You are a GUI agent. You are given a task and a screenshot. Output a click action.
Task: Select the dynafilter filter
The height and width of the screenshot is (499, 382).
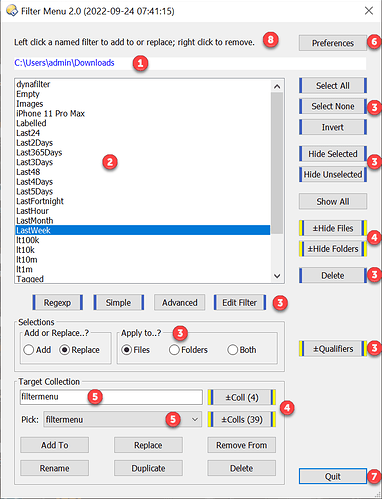(x=143, y=84)
